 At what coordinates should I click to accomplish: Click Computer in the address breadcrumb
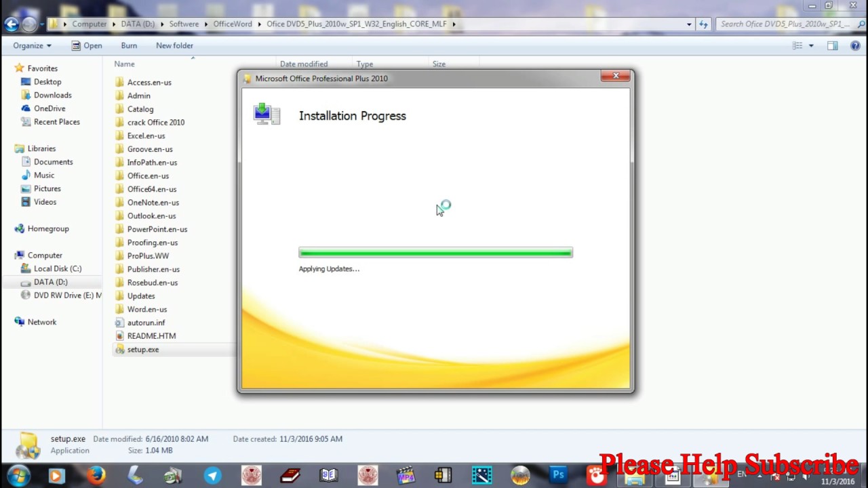pos(90,24)
